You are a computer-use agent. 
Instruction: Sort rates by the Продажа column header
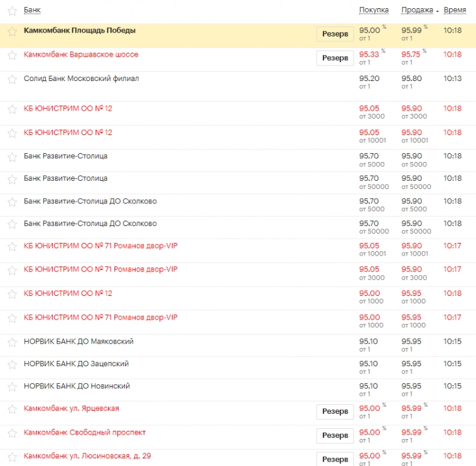pyautogui.click(x=417, y=10)
